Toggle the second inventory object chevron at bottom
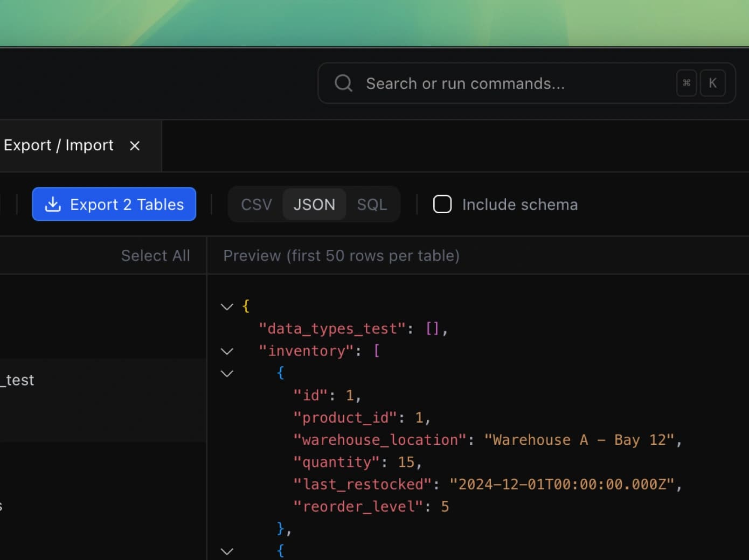The height and width of the screenshot is (560, 749). coord(227,551)
